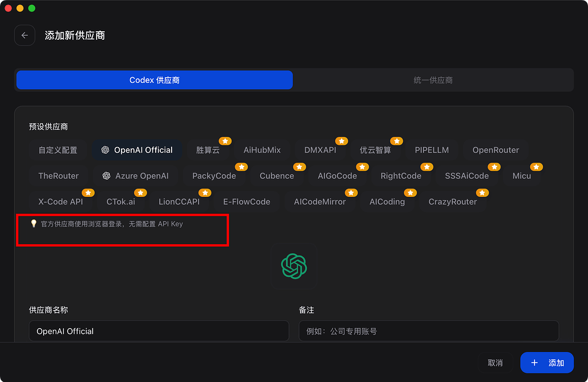Click the lightbulb hint icon
This screenshot has width=588, height=382.
coord(34,224)
